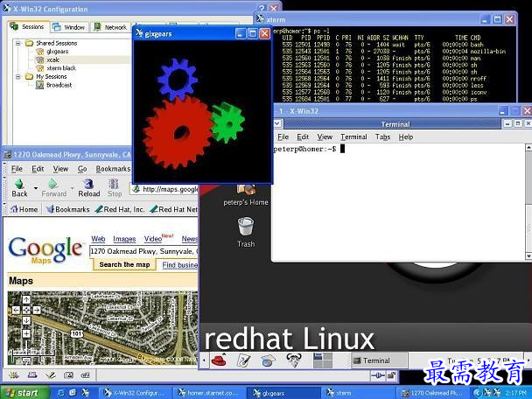Screen dimensions: 532x399
Task: Open the browser View menu
Action: 60,169
